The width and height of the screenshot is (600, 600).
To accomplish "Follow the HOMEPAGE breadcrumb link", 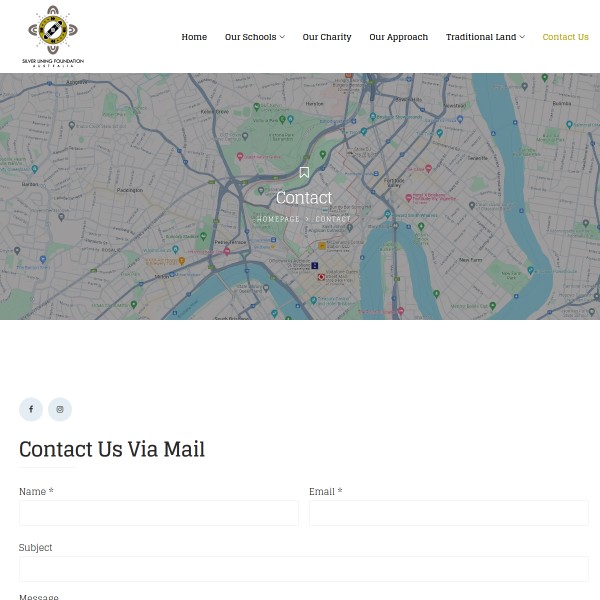I will pos(278,219).
